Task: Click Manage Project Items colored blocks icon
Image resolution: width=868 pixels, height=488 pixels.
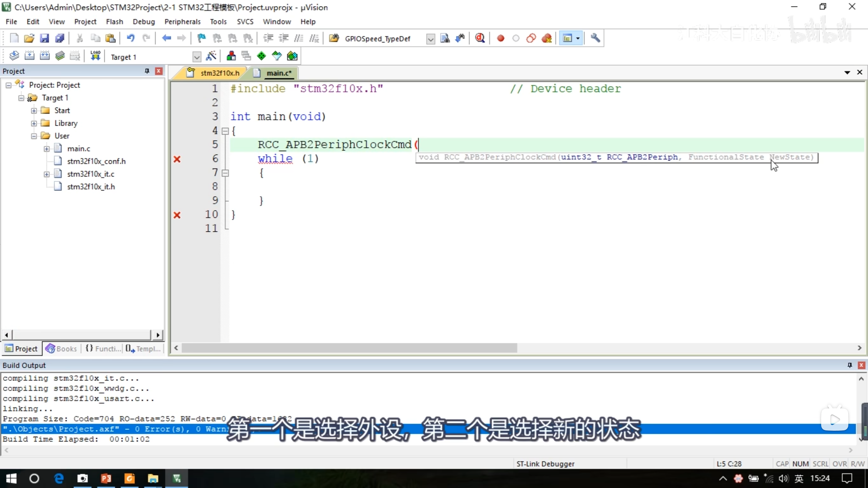Action: [231, 56]
